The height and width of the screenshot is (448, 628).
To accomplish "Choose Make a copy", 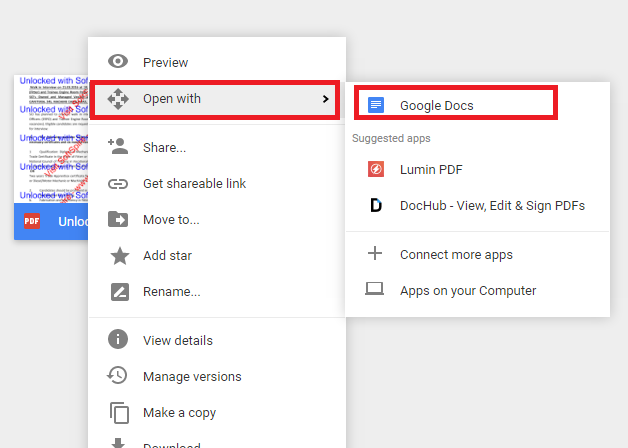I will click(x=217, y=412).
